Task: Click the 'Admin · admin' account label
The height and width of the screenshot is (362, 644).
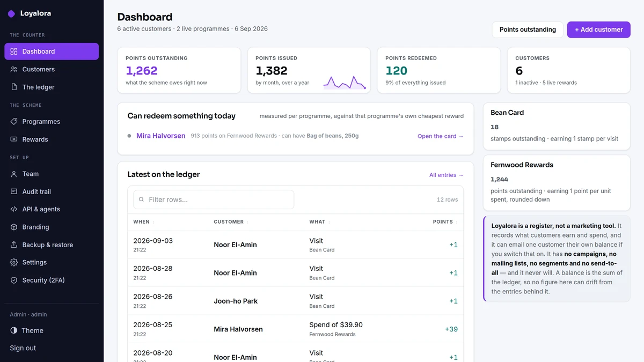Action: (28, 314)
